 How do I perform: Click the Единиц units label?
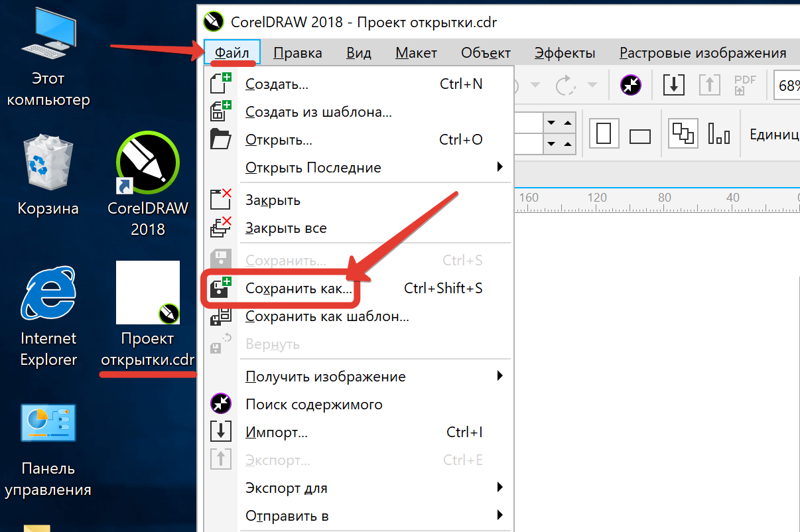tap(774, 135)
